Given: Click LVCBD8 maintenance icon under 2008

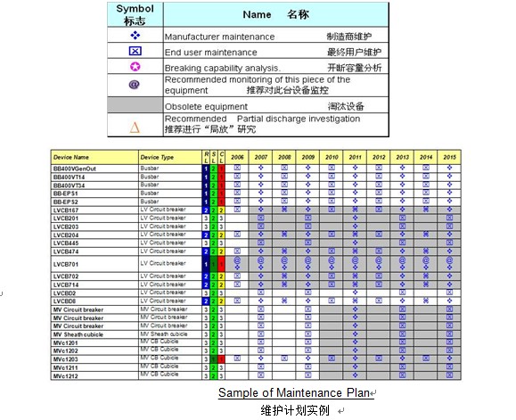Looking at the screenshot, I should tap(284, 301).
